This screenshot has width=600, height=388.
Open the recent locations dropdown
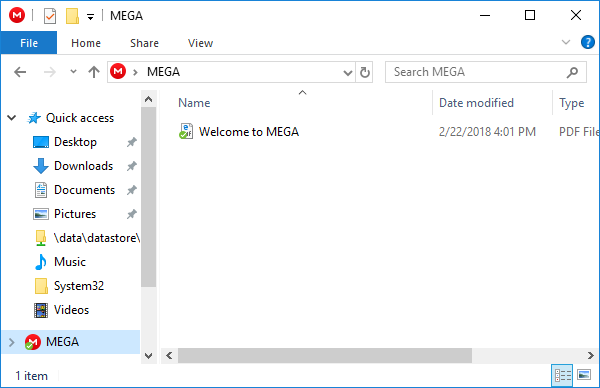pos(73,72)
